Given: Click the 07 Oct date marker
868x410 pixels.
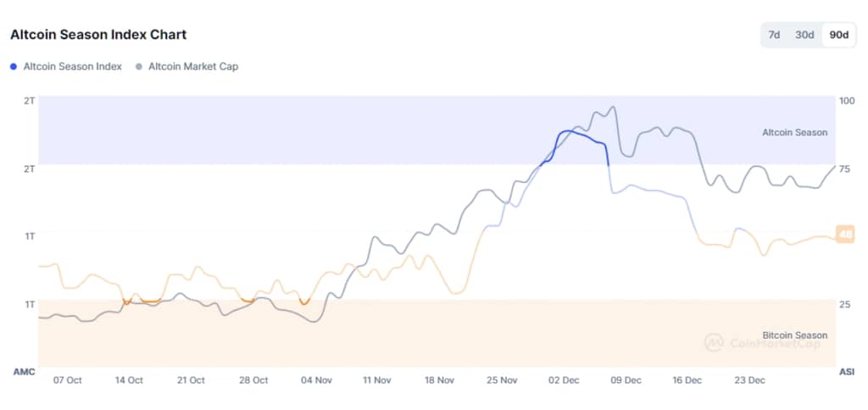Looking at the screenshot, I should (x=67, y=380).
